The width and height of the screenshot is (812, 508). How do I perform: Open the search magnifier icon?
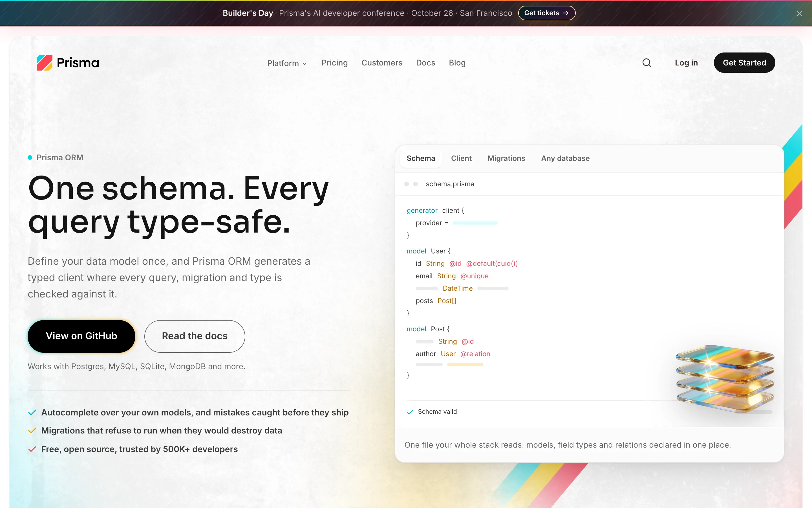click(x=646, y=63)
